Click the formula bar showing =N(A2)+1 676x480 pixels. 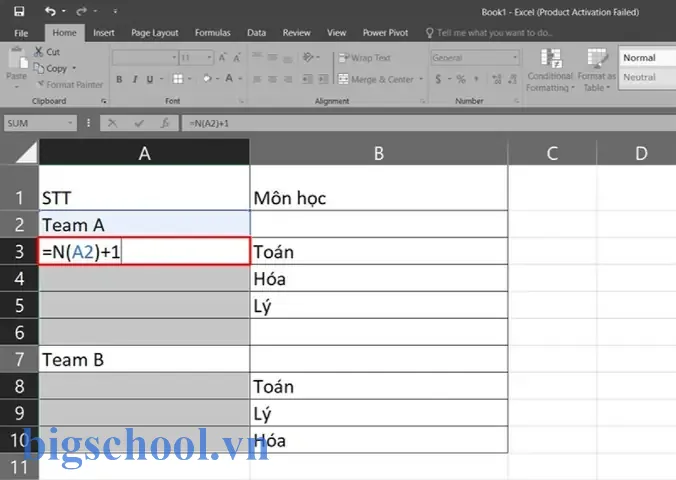tap(429, 123)
